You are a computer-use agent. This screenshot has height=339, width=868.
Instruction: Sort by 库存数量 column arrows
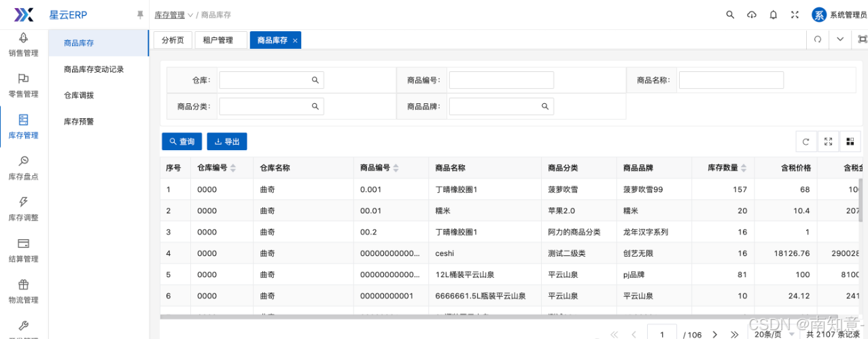click(x=744, y=168)
